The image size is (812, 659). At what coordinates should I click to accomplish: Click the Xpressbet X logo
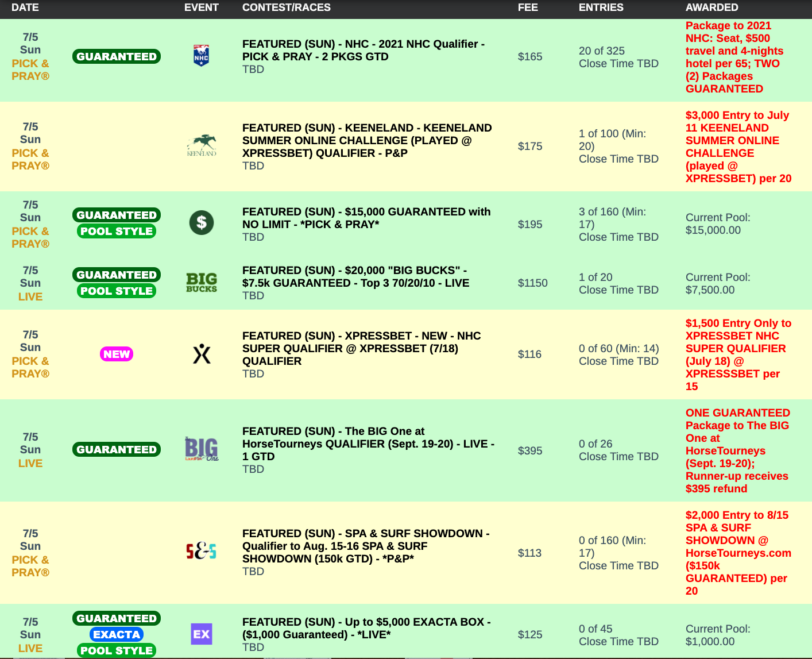(202, 354)
